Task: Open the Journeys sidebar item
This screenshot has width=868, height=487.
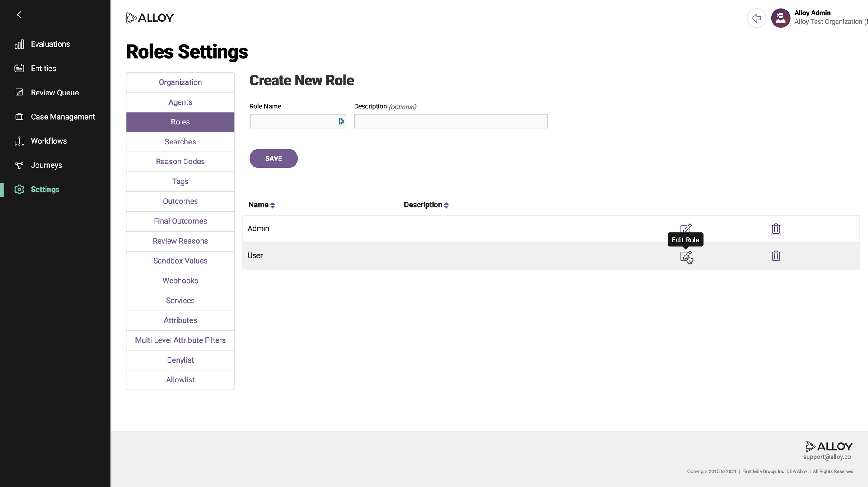Action: [46, 165]
